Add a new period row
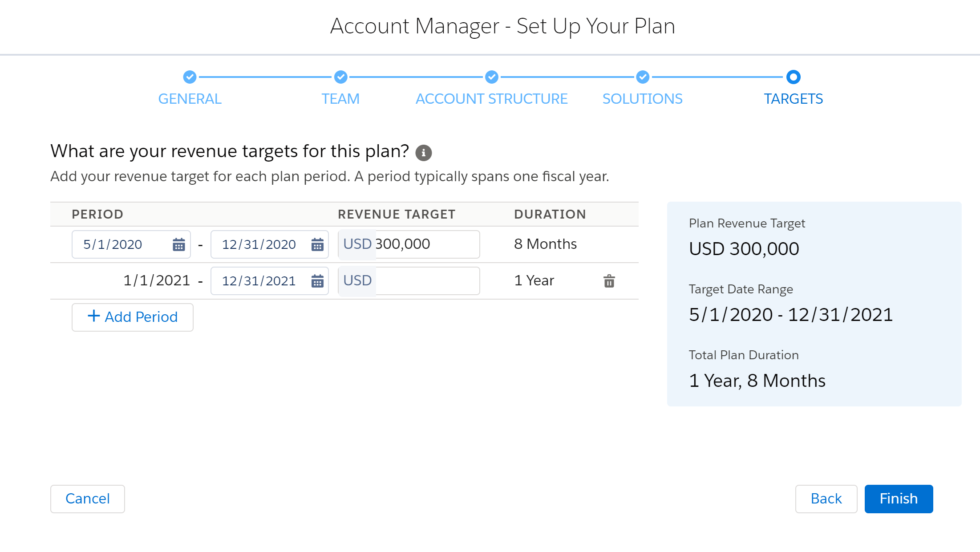 click(x=133, y=317)
